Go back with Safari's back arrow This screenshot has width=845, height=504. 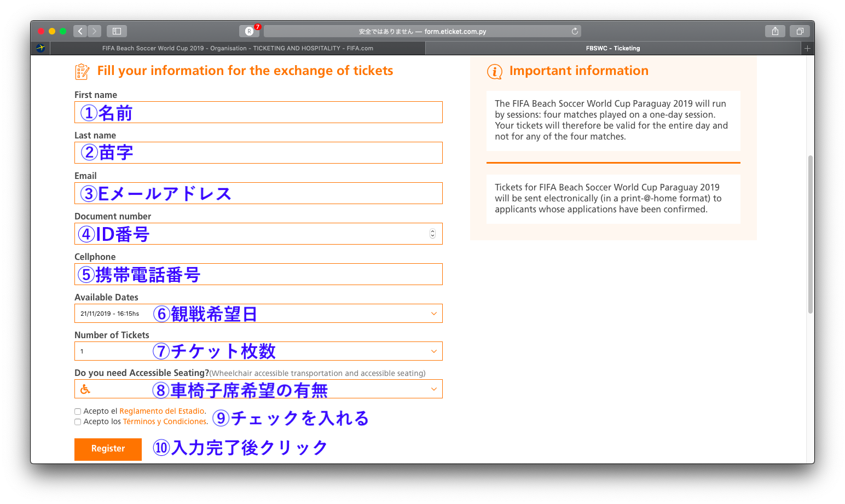(x=80, y=31)
